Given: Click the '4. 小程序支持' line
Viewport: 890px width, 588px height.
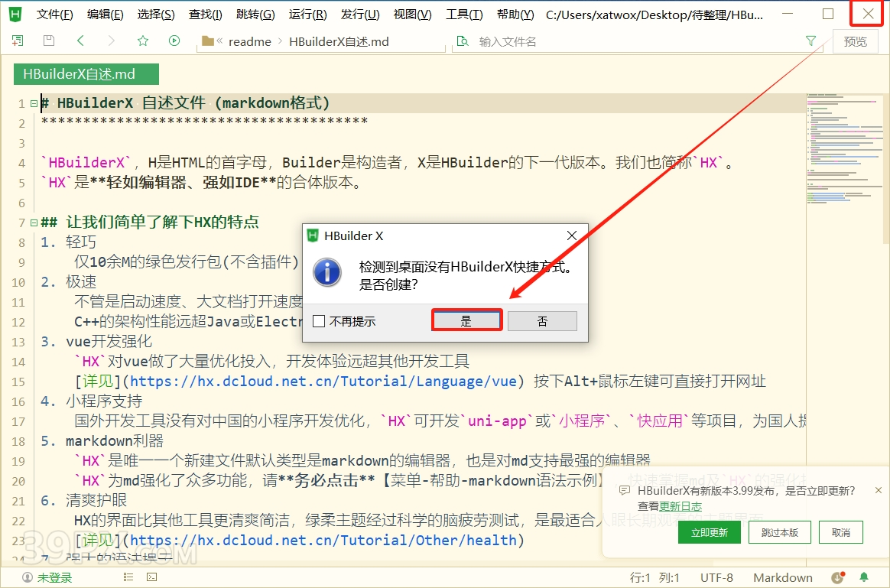Looking at the screenshot, I should pos(92,401).
